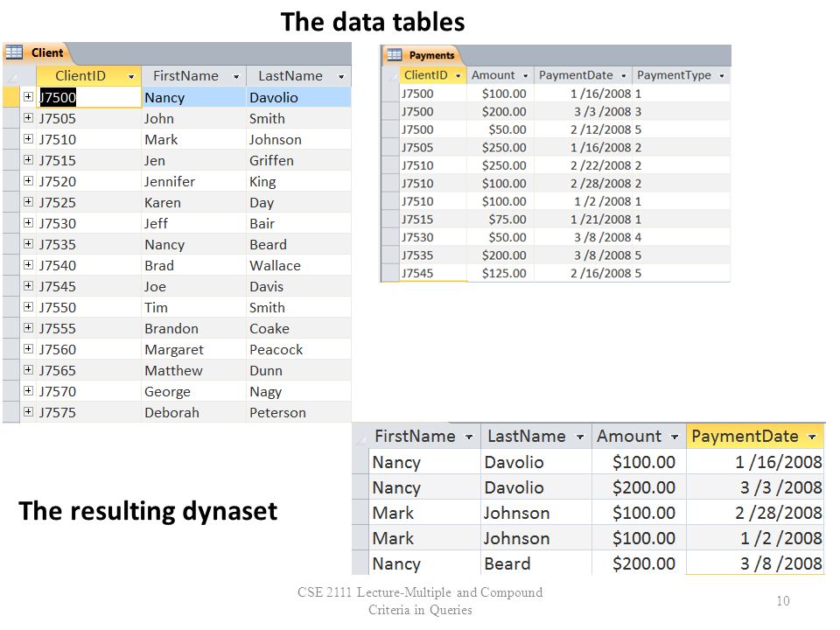Open PaymentType column filter dropdown
840x630 pixels.
click(x=722, y=76)
